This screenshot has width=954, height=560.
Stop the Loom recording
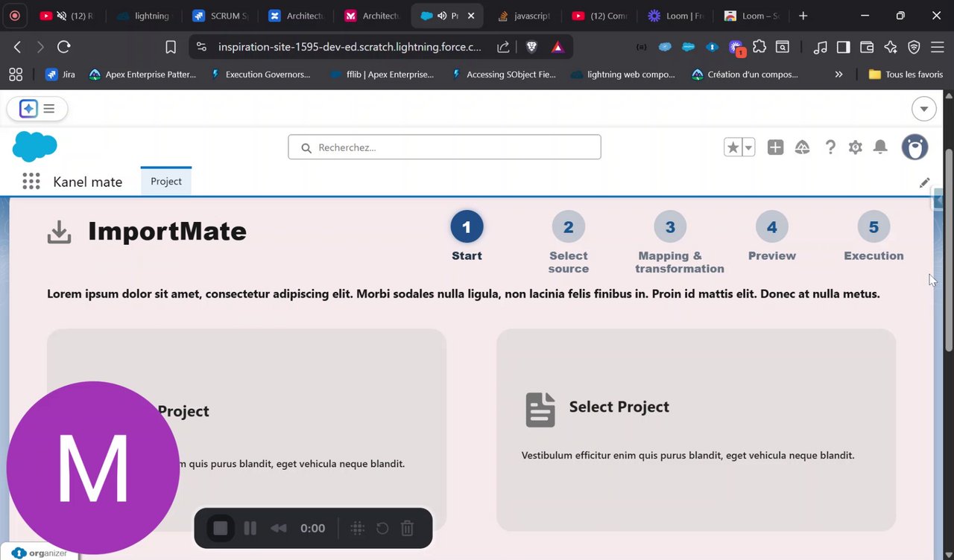221,528
